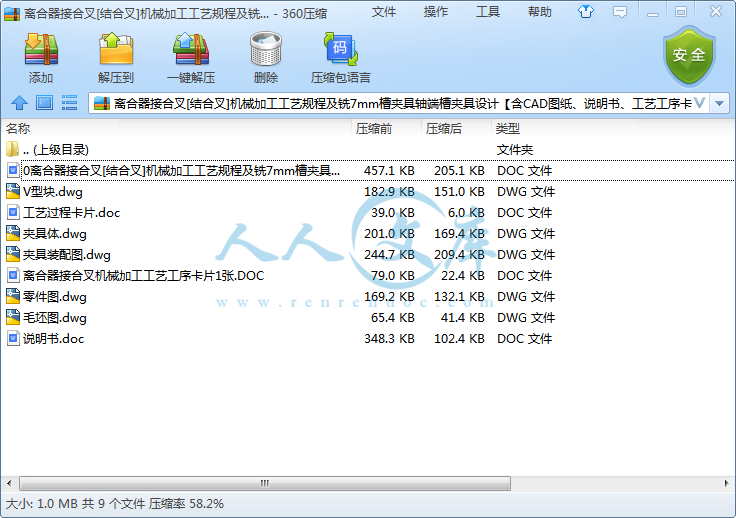Image resolution: width=736 pixels, height=518 pixels.
Task: Select the file 夹具体.dwg
Action: (54, 234)
